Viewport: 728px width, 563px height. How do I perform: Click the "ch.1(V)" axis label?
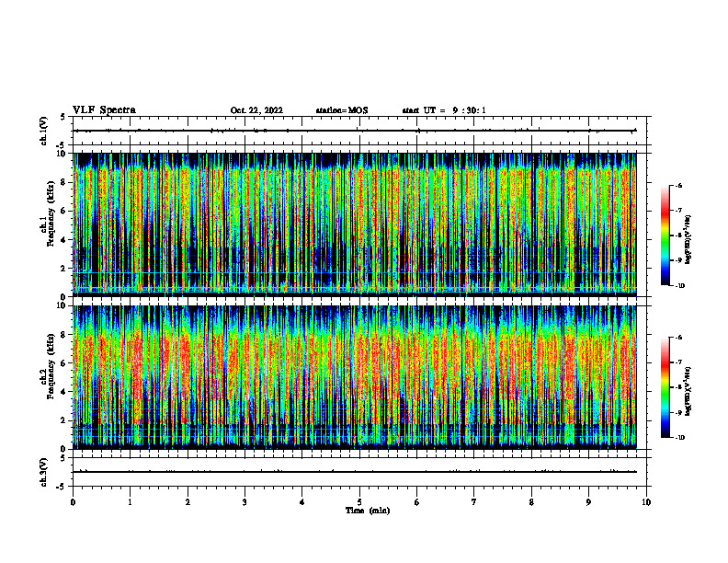click(43, 131)
